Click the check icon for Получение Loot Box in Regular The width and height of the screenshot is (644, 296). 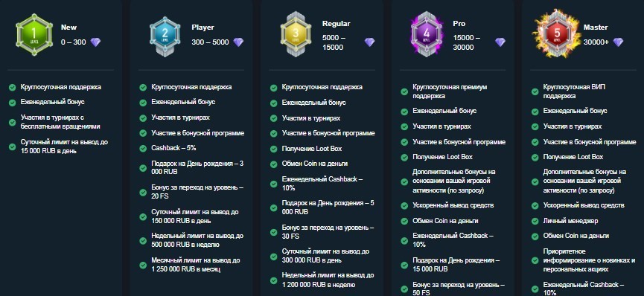pos(273,149)
